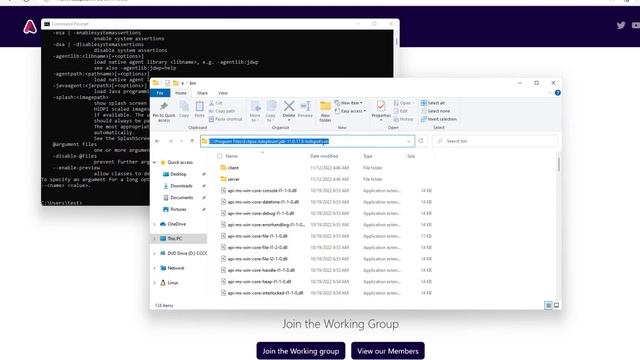
Task: Click the Back arrow in Explorer
Action: pyautogui.click(x=157, y=141)
